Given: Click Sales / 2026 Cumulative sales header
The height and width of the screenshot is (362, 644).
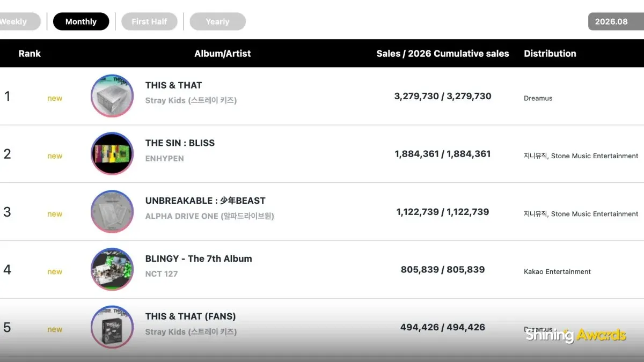Looking at the screenshot, I should (443, 53).
